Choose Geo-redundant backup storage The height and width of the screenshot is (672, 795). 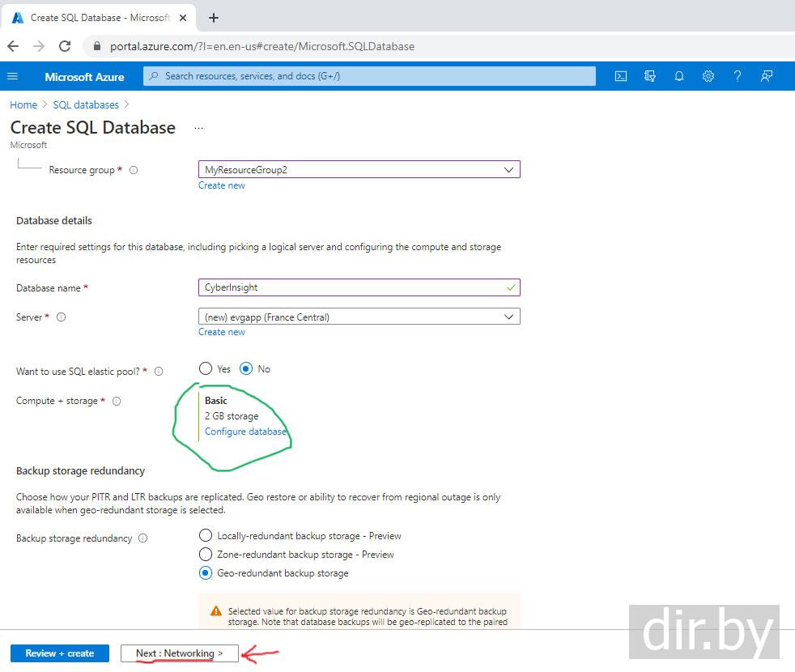tap(206, 572)
